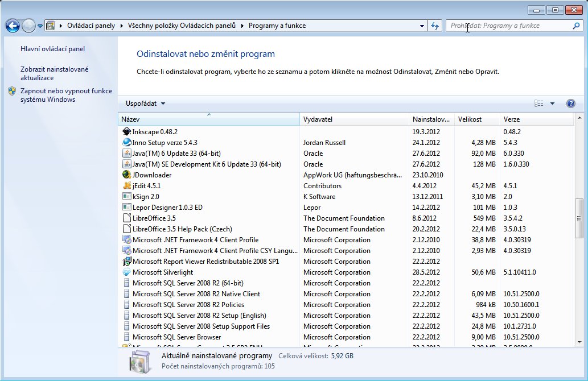Sort by the Název column header
The image size is (588, 381).
209,119
